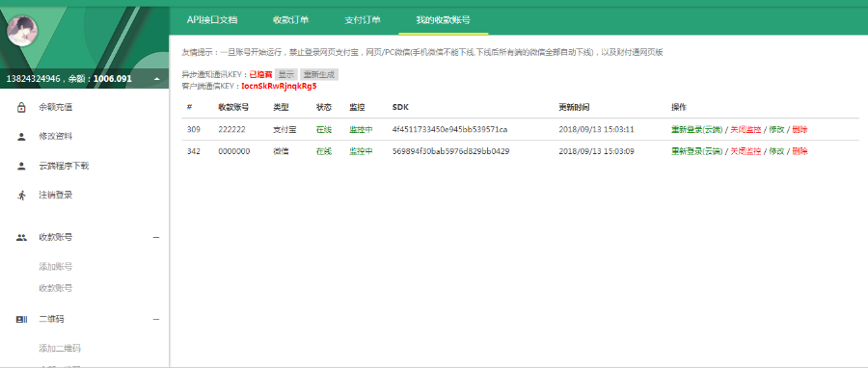Click the running figure icon for 注销登录

[21, 195]
